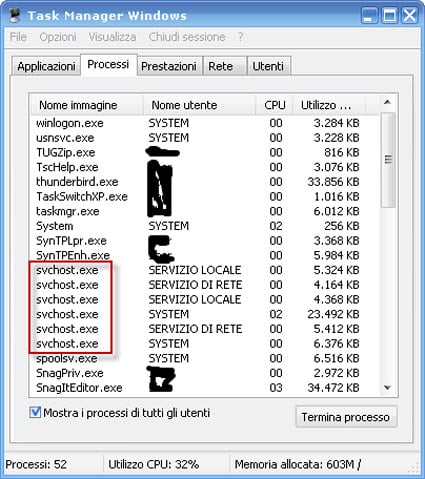
Task: Select the SynTPLpr.exe process
Action: click(x=204, y=241)
